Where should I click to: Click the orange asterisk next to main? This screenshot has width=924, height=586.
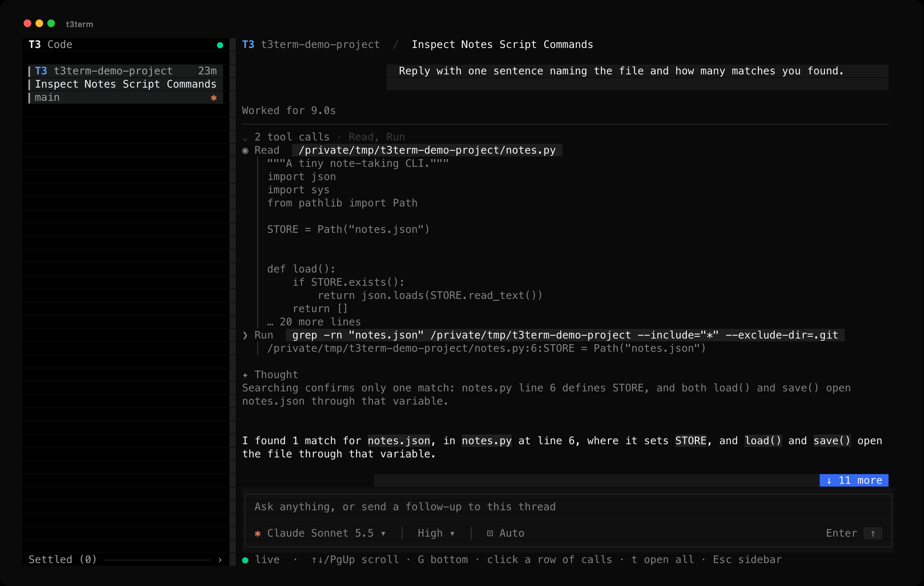click(x=214, y=98)
